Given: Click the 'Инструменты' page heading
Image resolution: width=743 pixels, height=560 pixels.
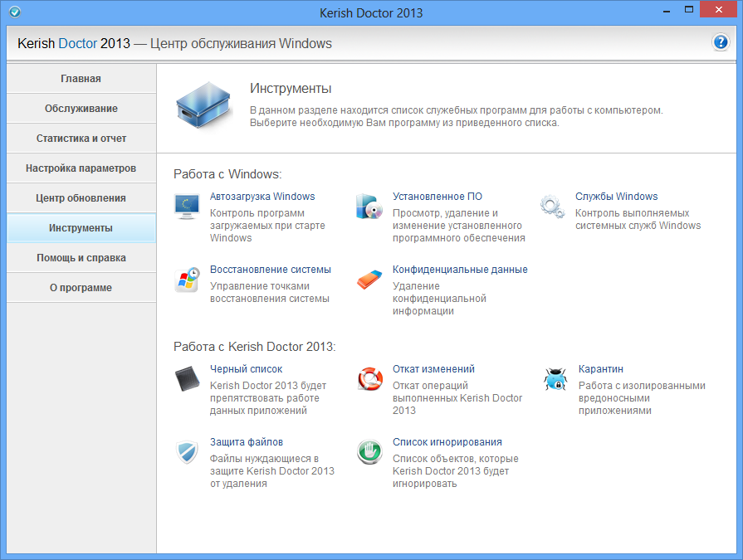Looking at the screenshot, I should pyautogui.click(x=291, y=89).
